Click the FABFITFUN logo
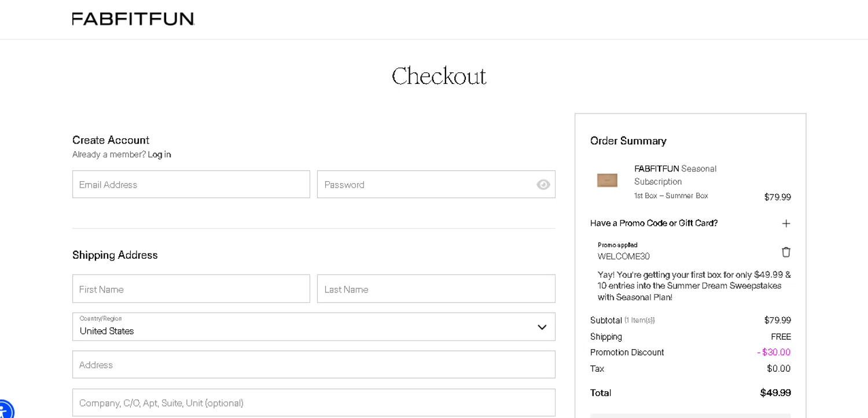 [x=133, y=19]
